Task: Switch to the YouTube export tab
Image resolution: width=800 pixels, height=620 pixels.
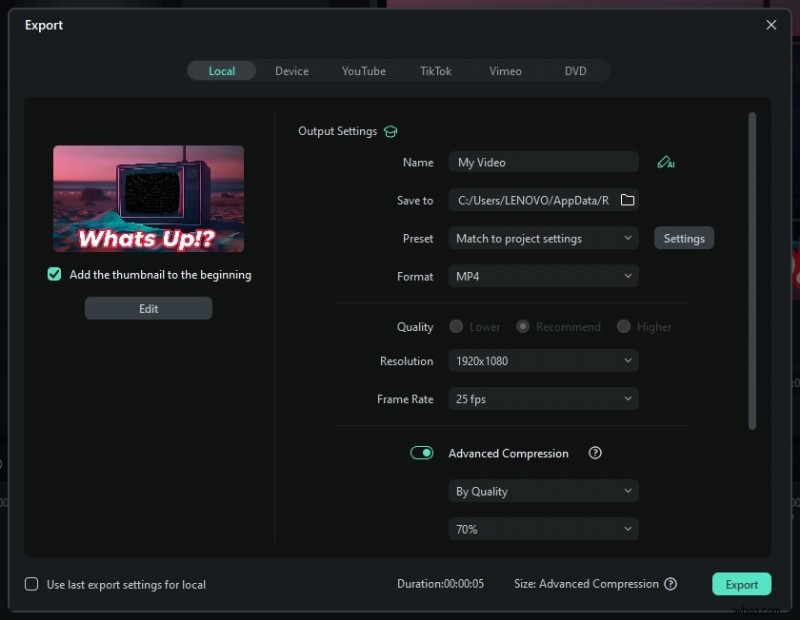Action: click(364, 71)
